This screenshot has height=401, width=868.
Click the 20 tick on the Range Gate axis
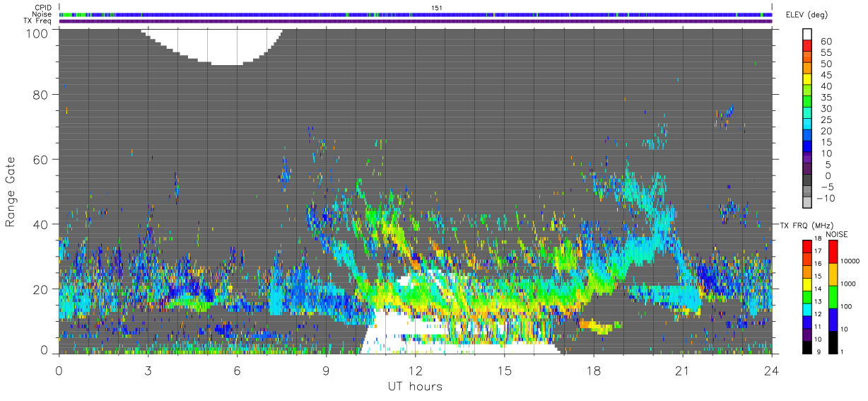click(40, 289)
